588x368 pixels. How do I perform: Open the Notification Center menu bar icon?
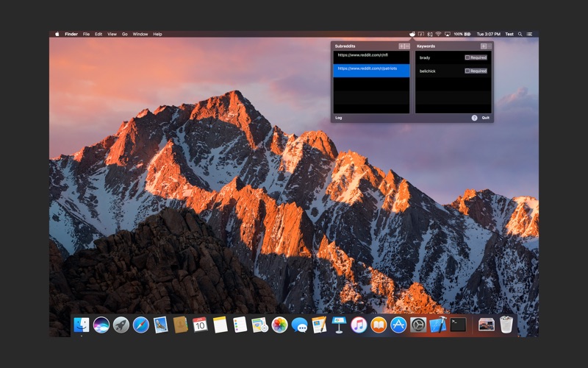[x=530, y=34]
